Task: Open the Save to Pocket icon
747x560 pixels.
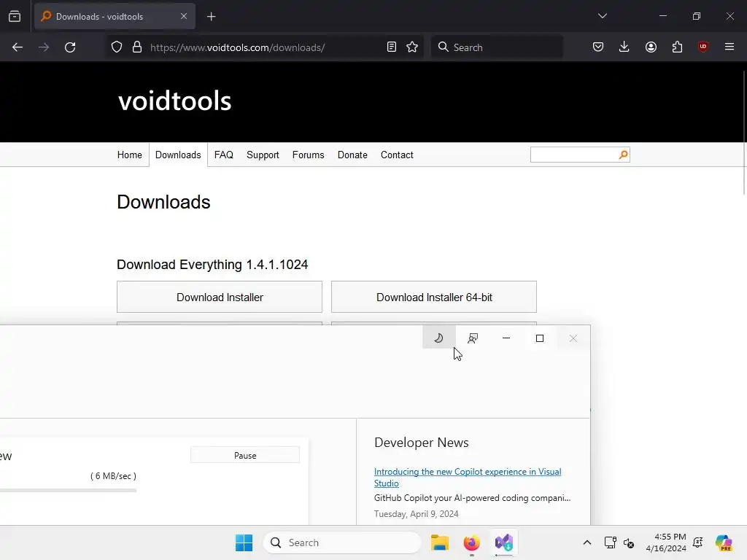Action: tap(598, 47)
